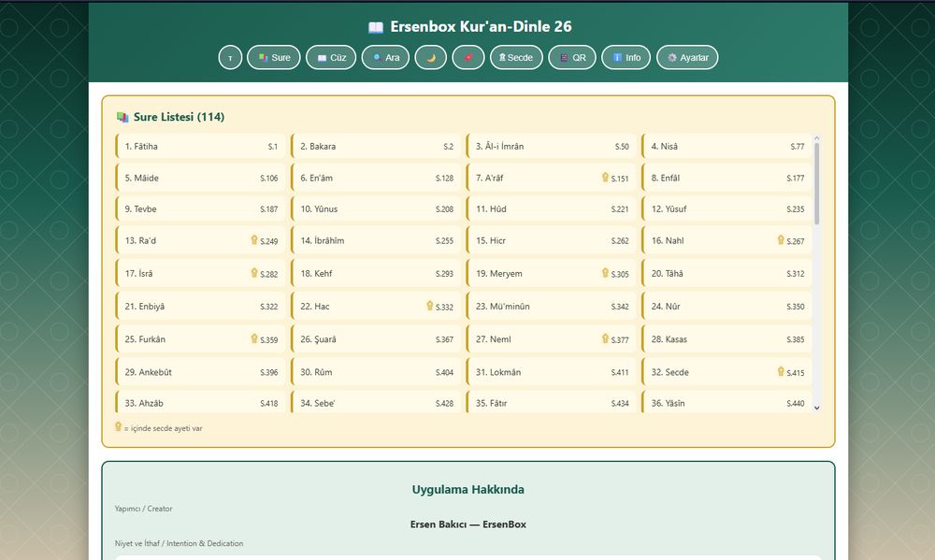The width and height of the screenshot is (935, 560).
Task: Click the secde icon on 27. Neml
Action: [x=605, y=338]
